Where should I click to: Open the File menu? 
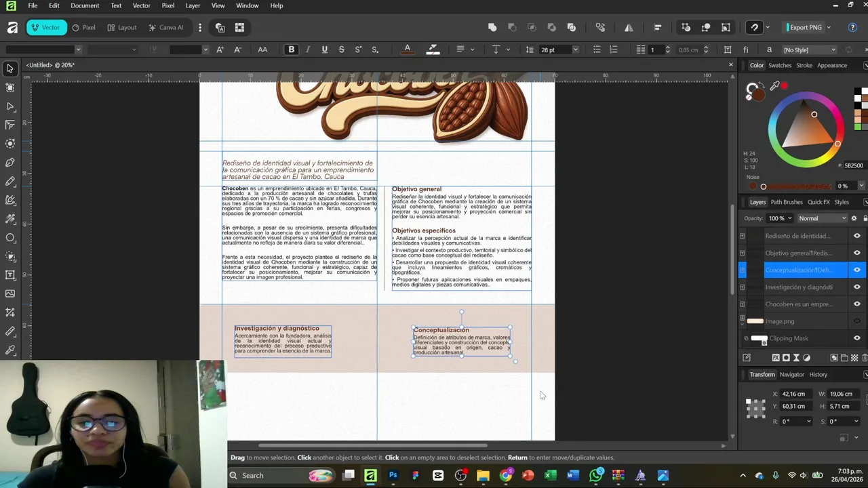pyautogui.click(x=33, y=5)
